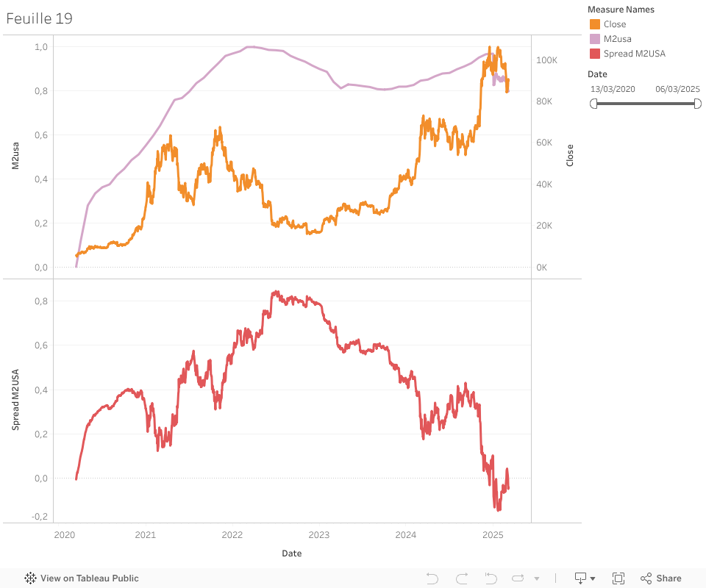Click the Tableau logo icon
This screenshot has width=706, height=588.
(x=31, y=578)
